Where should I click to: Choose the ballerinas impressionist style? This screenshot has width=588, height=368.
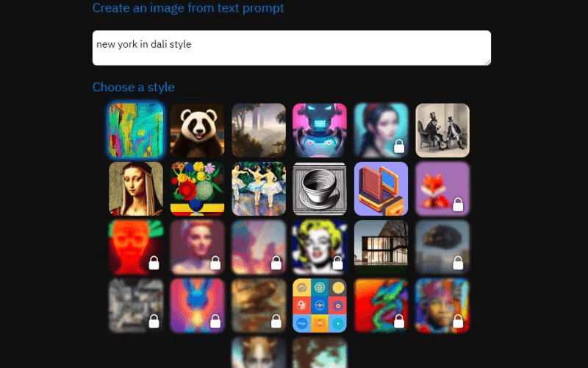[259, 188]
